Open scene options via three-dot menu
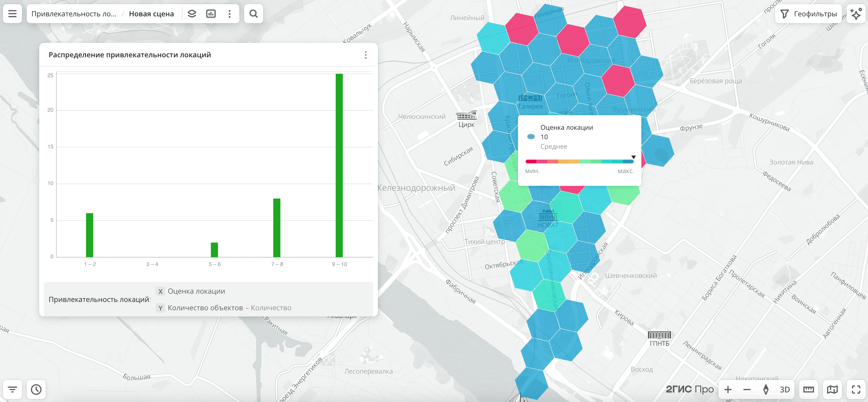868x402 pixels. pyautogui.click(x=230, y=13)
